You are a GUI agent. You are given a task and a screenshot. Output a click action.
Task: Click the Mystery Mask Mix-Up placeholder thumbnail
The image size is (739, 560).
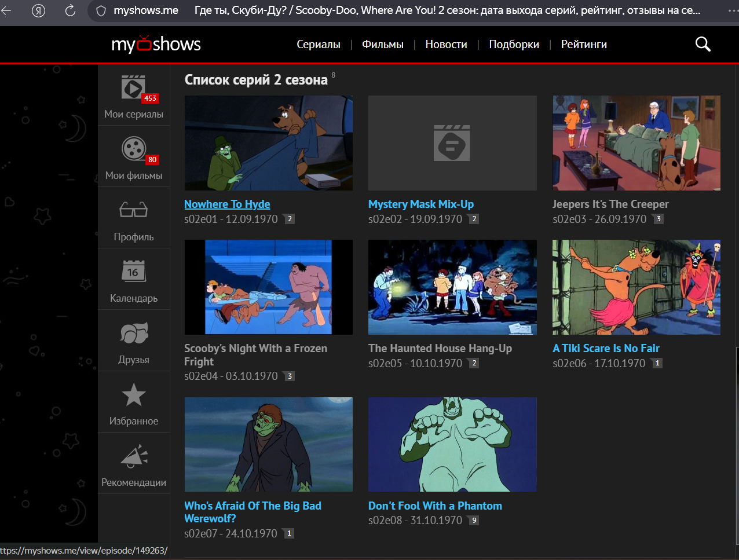[452, 143]
